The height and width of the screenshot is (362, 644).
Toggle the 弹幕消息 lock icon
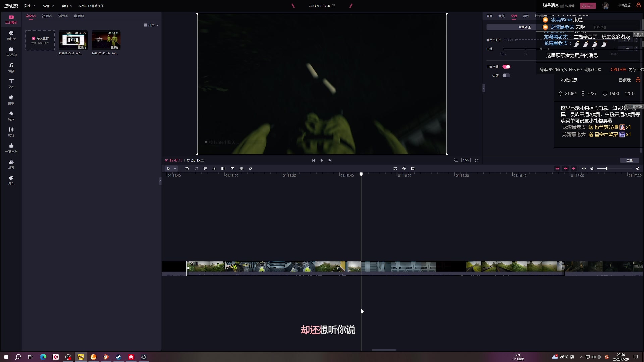(x=638, y=5)
